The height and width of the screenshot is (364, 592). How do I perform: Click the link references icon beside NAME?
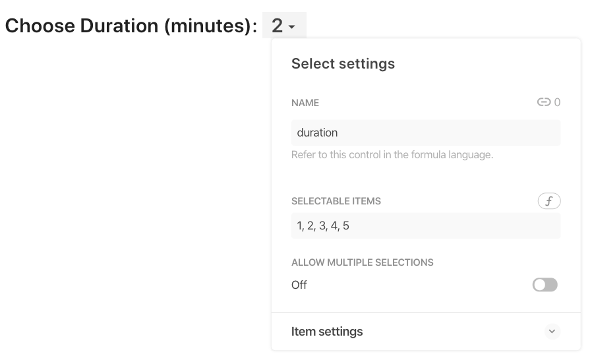pyautogui.click(x=544, y=102)
